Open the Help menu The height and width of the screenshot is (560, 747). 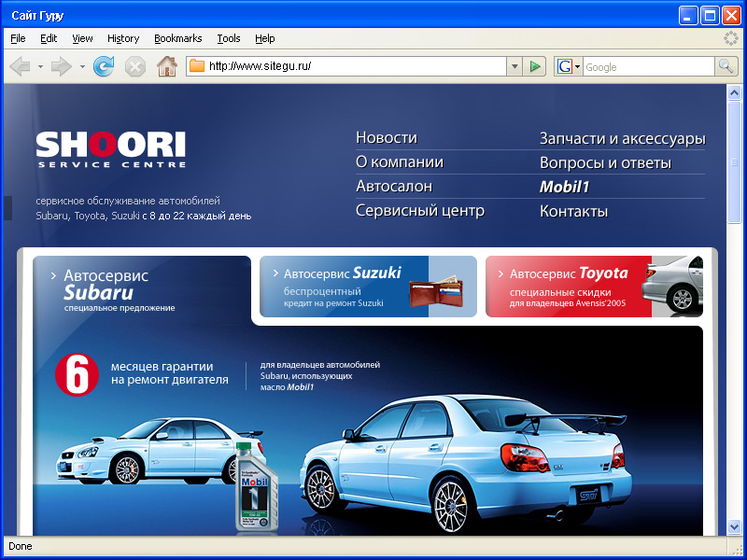(x=265, y=38)
